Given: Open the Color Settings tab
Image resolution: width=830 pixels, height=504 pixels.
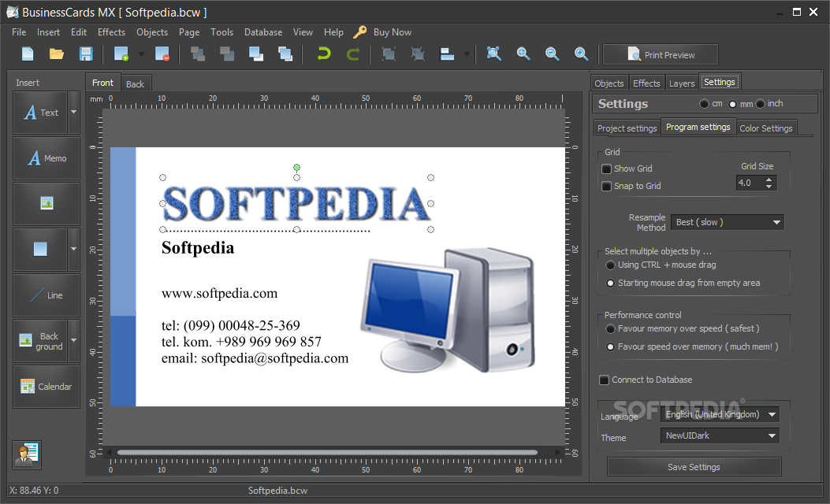Looking at the screenshot, I should [766, 128].
